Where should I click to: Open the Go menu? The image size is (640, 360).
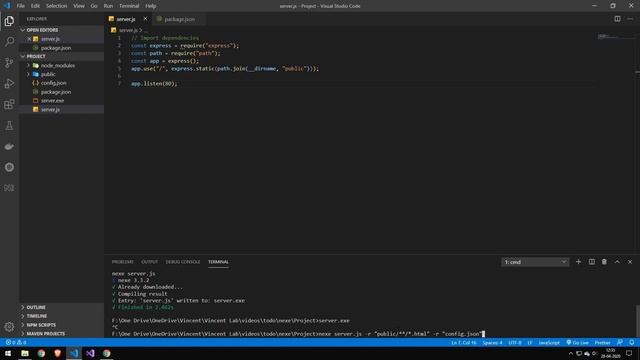94,6
